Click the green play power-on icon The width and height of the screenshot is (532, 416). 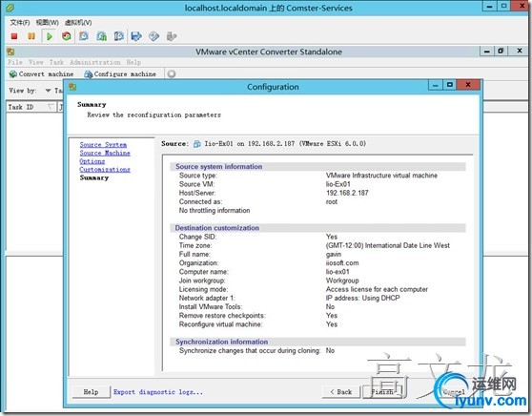coord(50,36)
